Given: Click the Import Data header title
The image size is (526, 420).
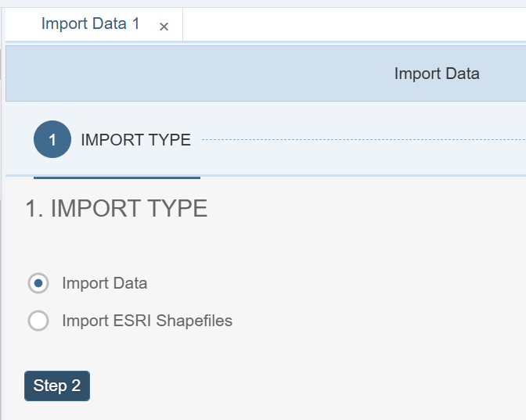Looking at the screenshot, I should 436,74.
